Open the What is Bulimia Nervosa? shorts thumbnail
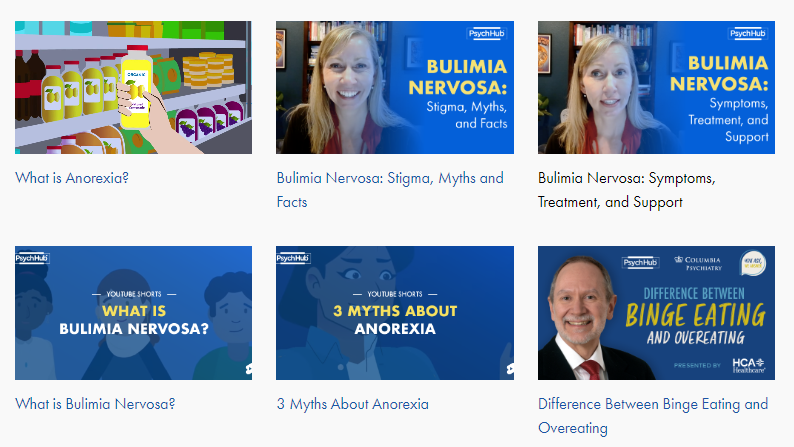 click(x=133, y=313)
